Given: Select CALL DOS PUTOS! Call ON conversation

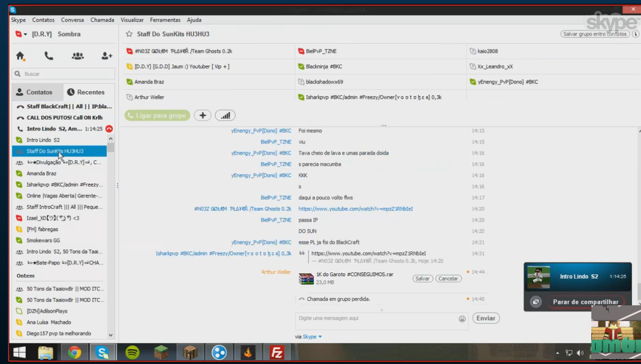Looking at the screenshot, I should tap(63, 117).
